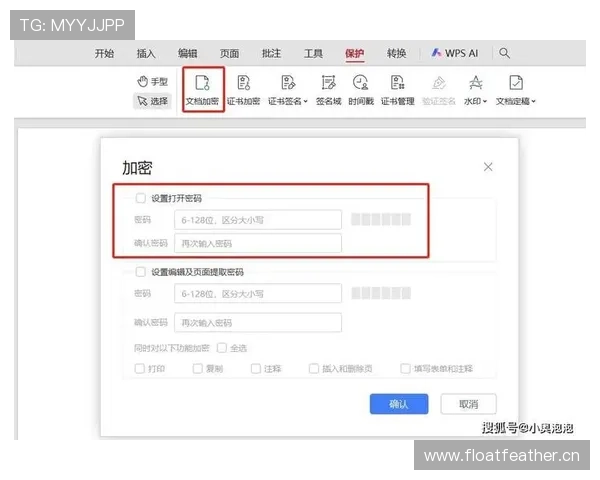Open 证书管理 certificate management
The image size is (600, 480).
tap(398, 90)
